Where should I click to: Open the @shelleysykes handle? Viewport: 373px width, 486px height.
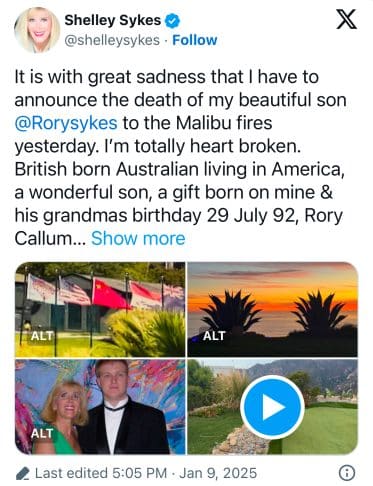pyautogui.click(x=112, y=40)
